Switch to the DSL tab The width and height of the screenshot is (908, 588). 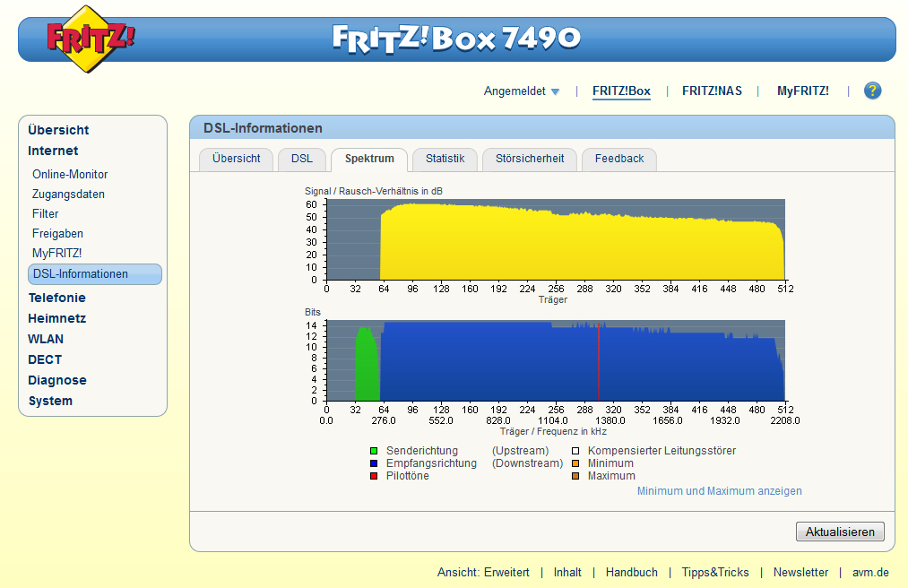tap(301, 160)
